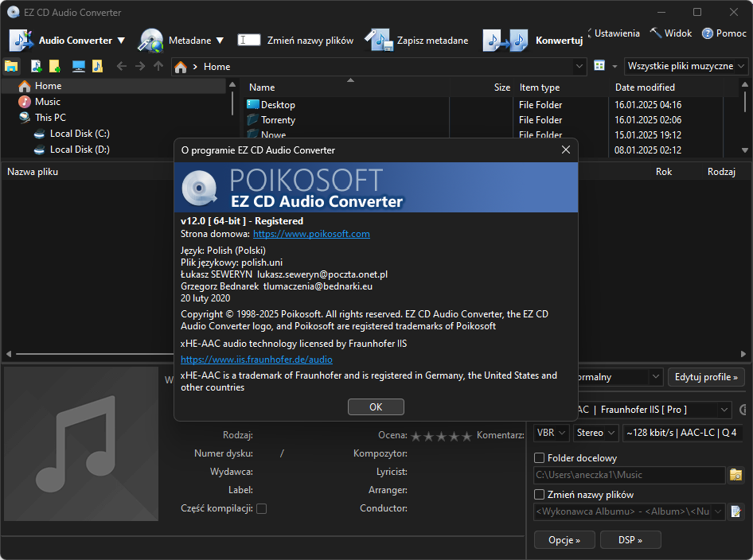Click the folder tree scroll up arrow
Screen dimensions: 753x560
232,85
